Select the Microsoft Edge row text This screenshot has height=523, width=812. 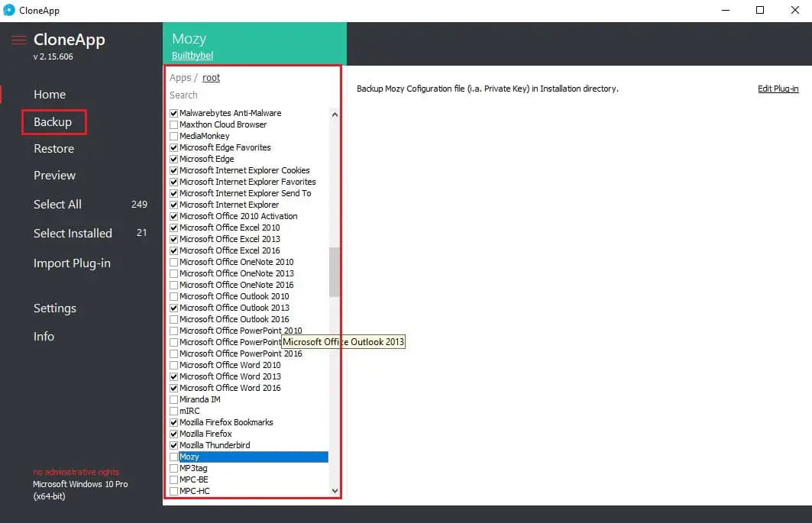point(206,159)
